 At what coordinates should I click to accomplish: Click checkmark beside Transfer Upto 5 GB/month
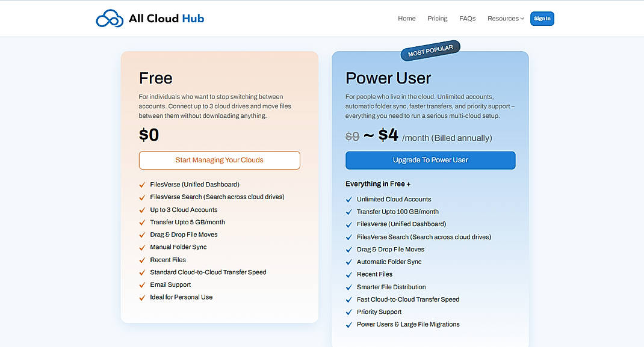[x=142, y=223]
